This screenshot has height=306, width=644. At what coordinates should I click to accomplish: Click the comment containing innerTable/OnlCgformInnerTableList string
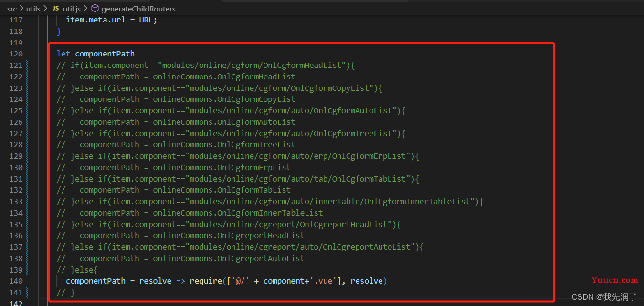[270, 201]
